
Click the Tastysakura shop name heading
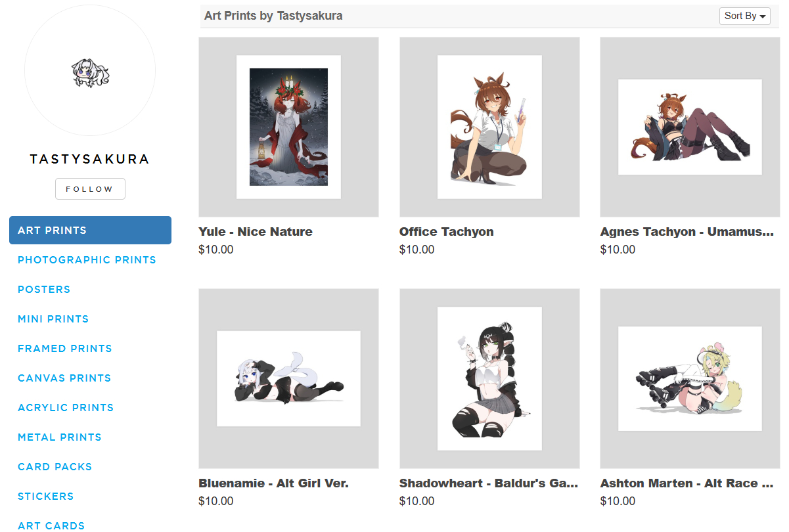[x=90, y=159]
